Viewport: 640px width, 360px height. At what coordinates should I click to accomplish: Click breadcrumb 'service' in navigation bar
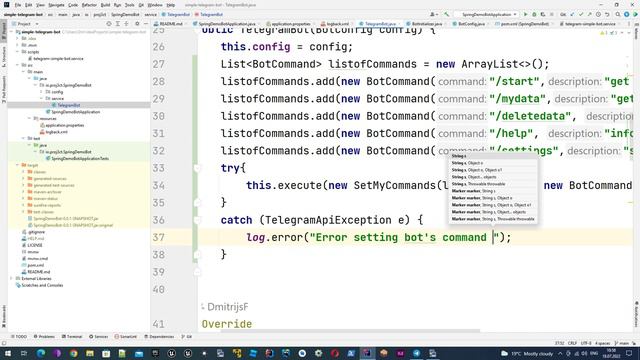click(150, 14)
